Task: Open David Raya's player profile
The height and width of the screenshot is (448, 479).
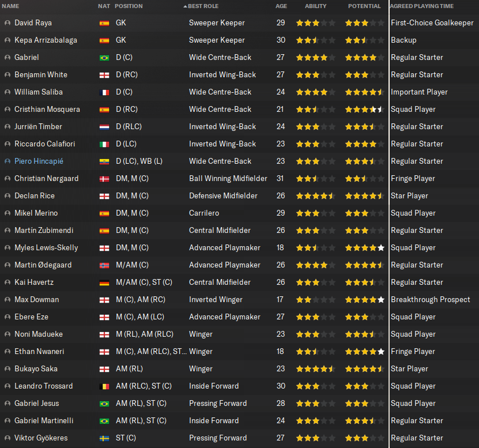Action: [33, 23]
